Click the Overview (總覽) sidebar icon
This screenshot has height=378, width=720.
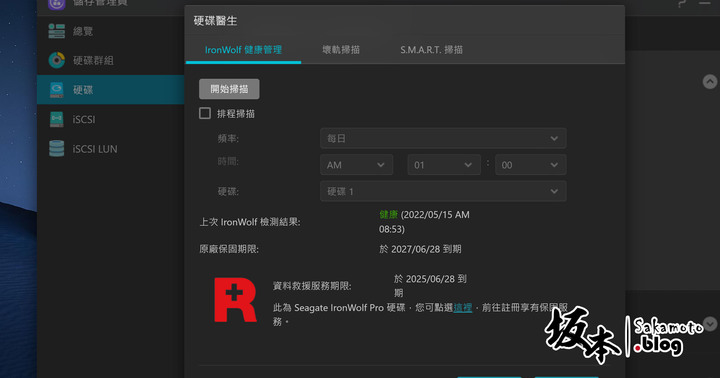coord(56,31)
